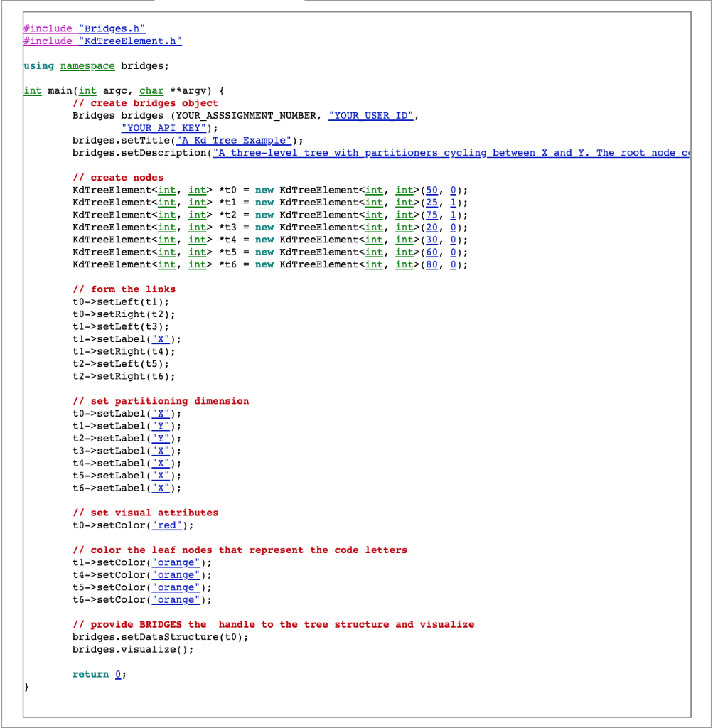Open the YOUR_USER_ID string link
Viewport: 713px width, 728px height.
coord(371,115)
